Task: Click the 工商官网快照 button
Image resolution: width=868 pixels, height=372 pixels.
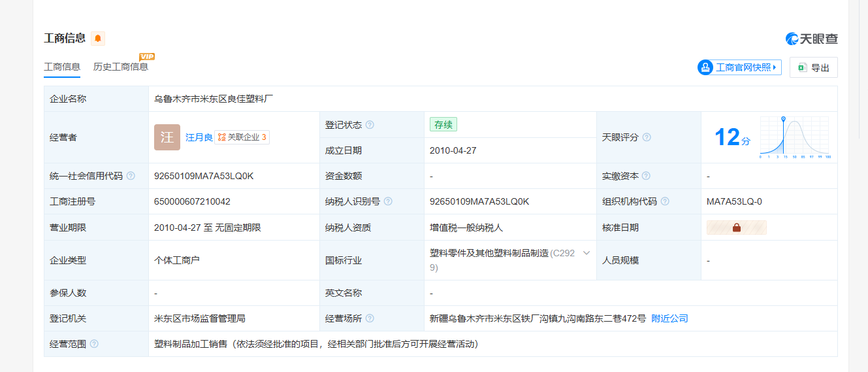Action: 739,67
